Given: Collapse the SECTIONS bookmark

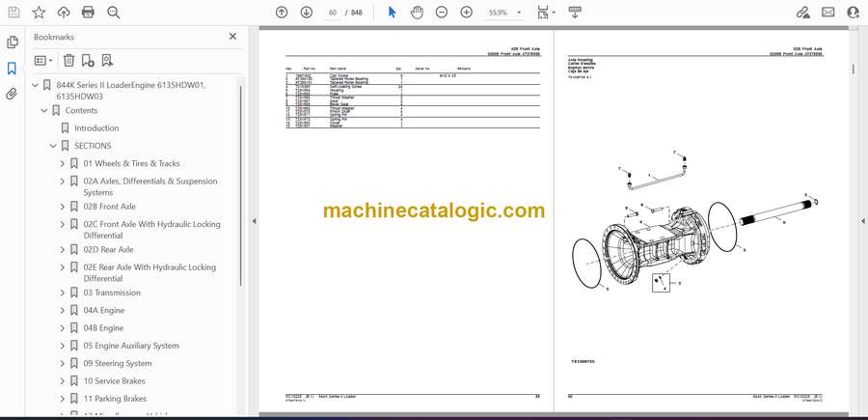Looking at the screenshot, I should [53, 146].
